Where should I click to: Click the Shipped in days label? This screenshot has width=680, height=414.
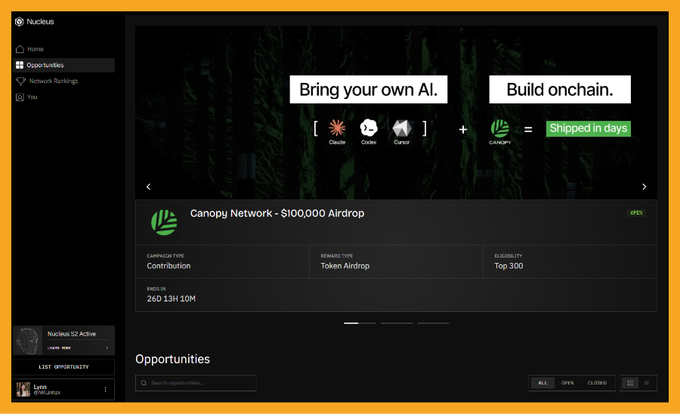(588, 129)
